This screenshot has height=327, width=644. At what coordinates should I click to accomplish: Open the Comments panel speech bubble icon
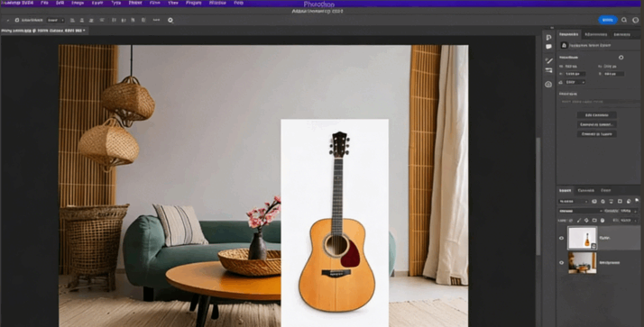coord(548,47)
